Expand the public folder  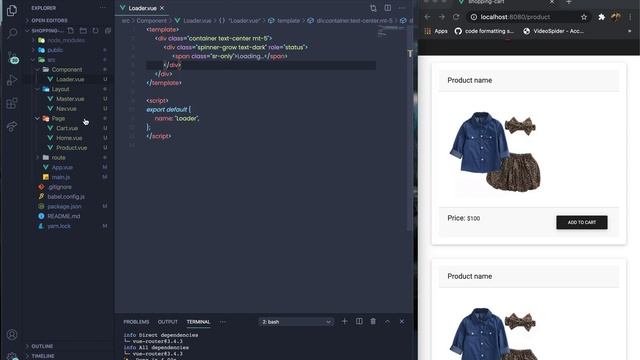(55, 50)
